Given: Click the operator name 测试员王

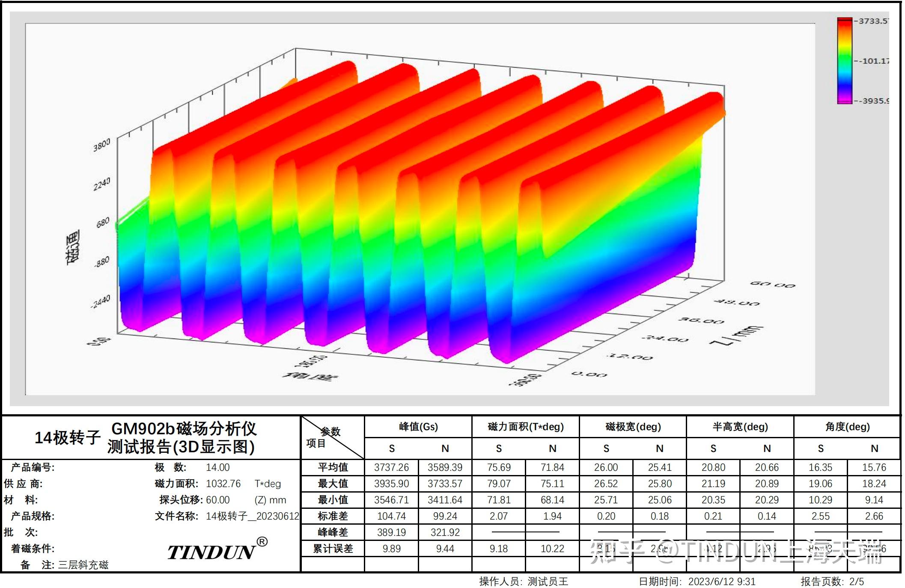Looking at the screenshot, I should (x=548, y=582).
